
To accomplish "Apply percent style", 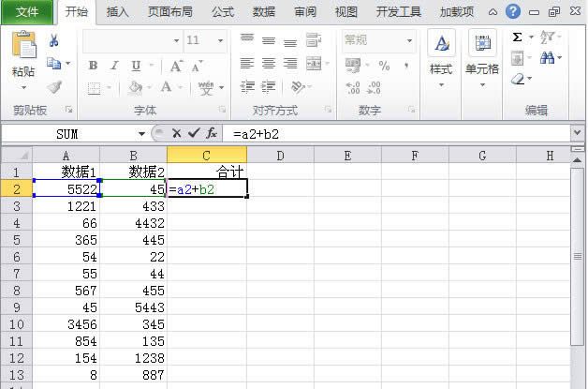I will click(384, 66).
